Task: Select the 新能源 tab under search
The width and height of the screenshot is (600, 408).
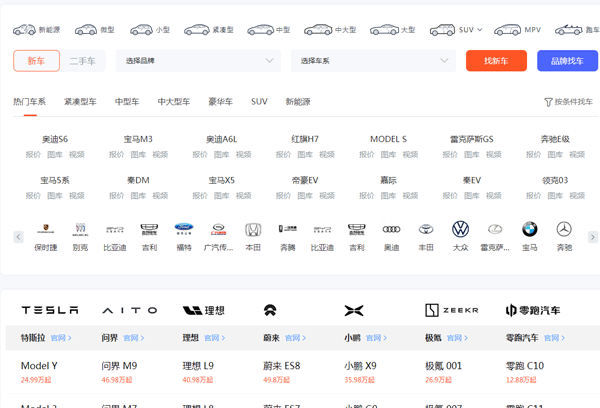Action: click(298, 102)
